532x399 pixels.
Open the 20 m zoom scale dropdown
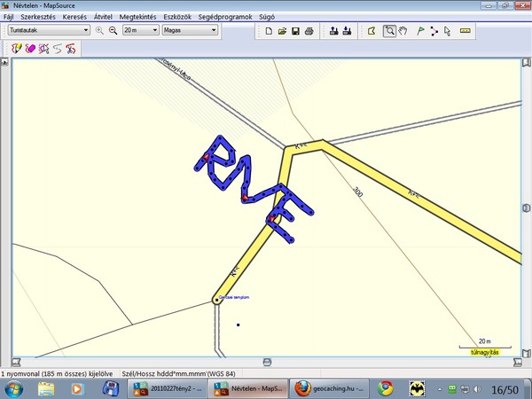coord(153,30)
